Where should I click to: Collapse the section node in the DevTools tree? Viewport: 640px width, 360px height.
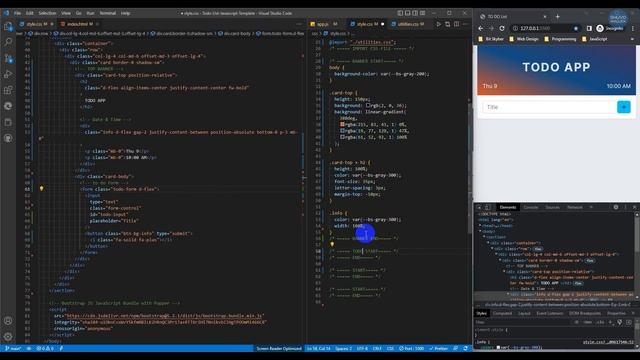pyautogui.click(x=484, y=237)
